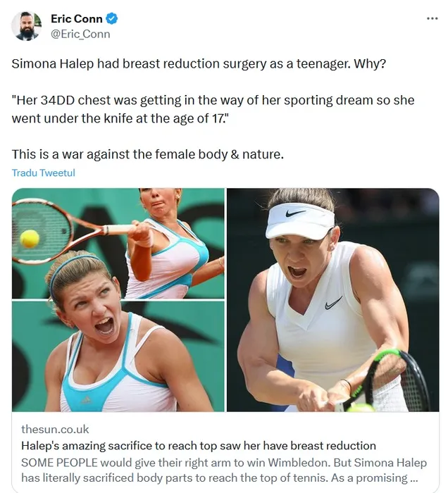The width and height of the screenshot is (448, 493).
Task: Open the right photo with white Nike visor
Action: click(333, 300)
